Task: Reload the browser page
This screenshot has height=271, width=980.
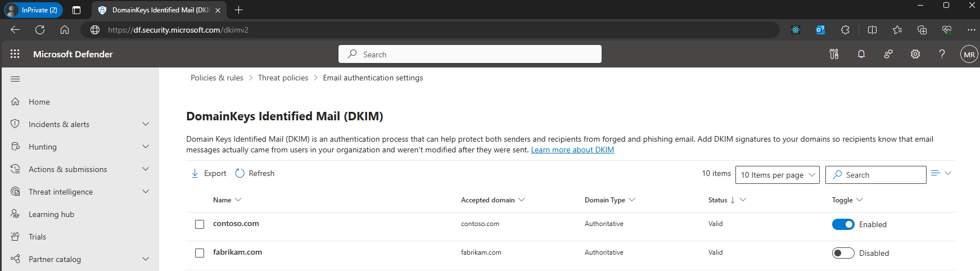Action: pyautogui.click(x=40, y=30)
